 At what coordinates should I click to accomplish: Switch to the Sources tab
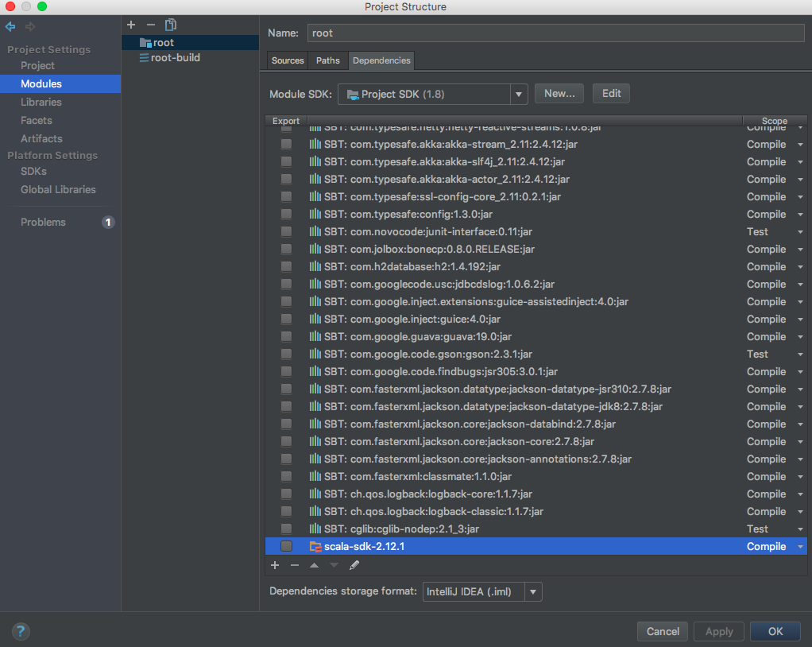click(x=288, y=60)
